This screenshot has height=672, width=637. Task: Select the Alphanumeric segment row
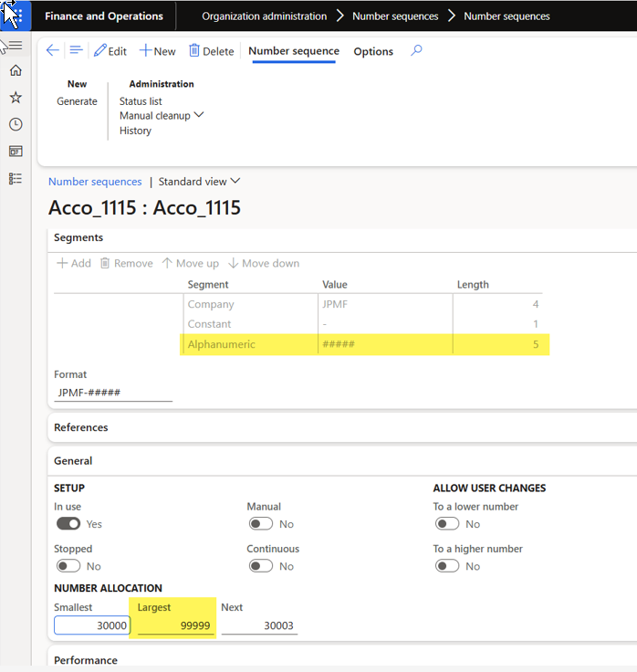(364, 344)
